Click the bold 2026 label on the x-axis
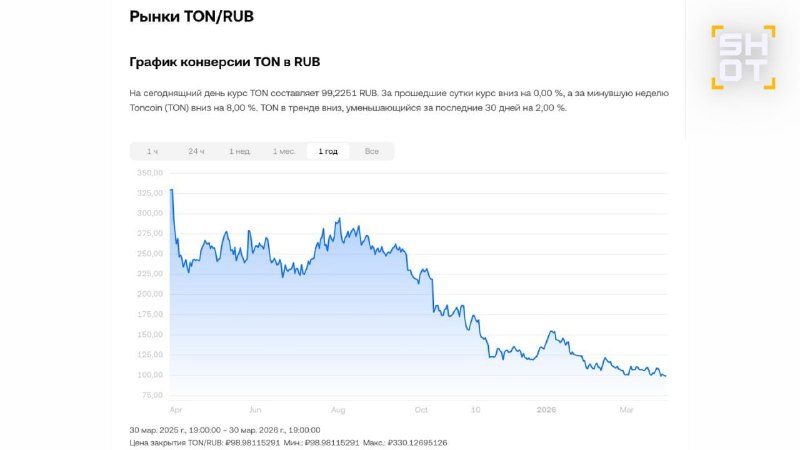 546,409
